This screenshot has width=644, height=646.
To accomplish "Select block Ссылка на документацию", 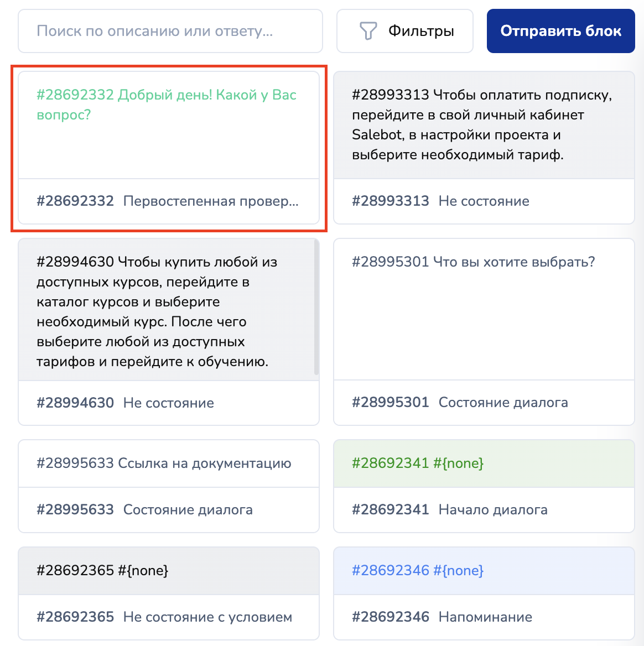I will [x=164, y=463].
